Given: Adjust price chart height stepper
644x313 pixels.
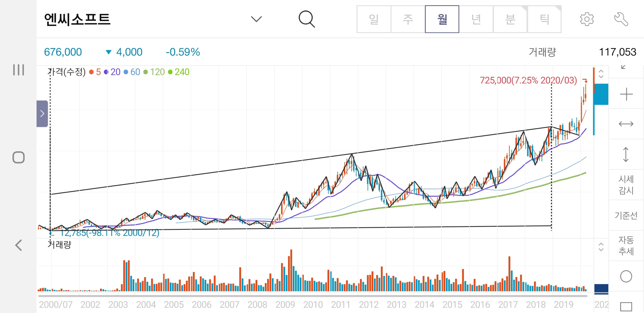Looking at the screenshot, I should pyautogui.click(x=601, y=74).
